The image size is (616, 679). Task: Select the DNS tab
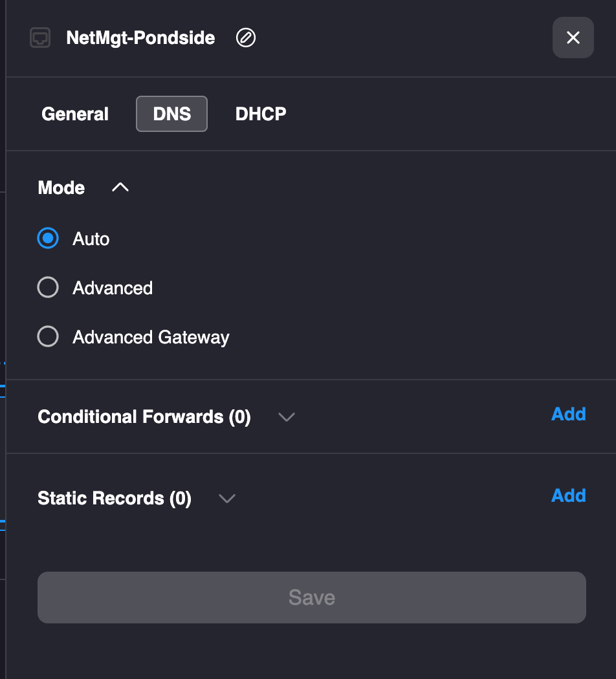point(171,114)
